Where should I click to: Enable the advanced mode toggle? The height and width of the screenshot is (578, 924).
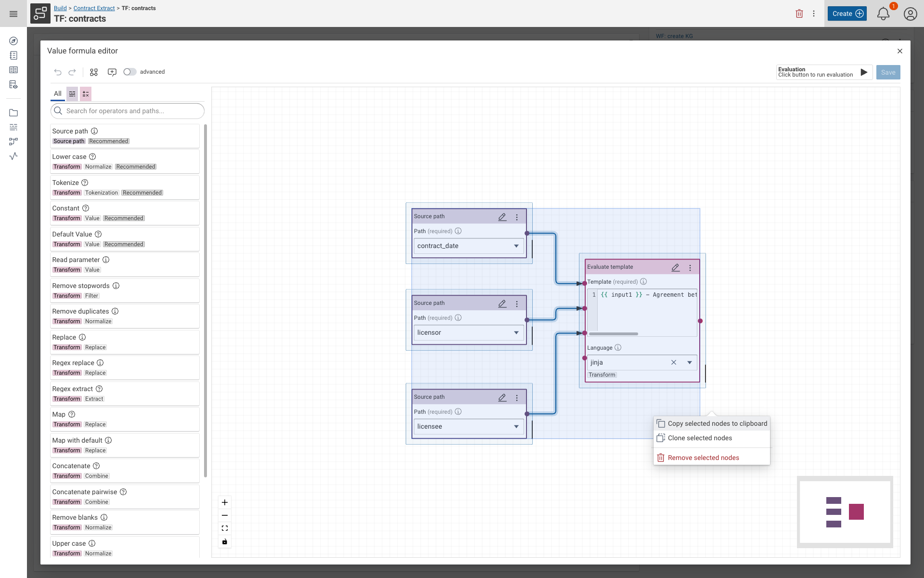tap(129, 72)
